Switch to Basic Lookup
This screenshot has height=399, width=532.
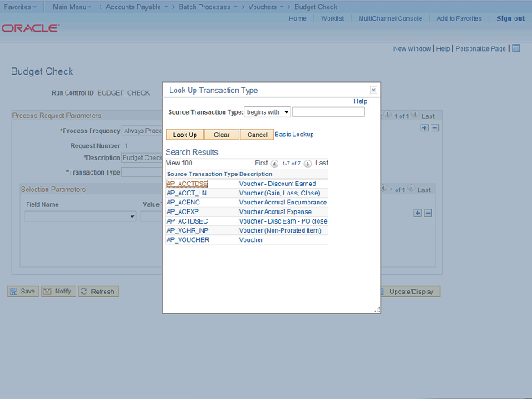[294, 135]
